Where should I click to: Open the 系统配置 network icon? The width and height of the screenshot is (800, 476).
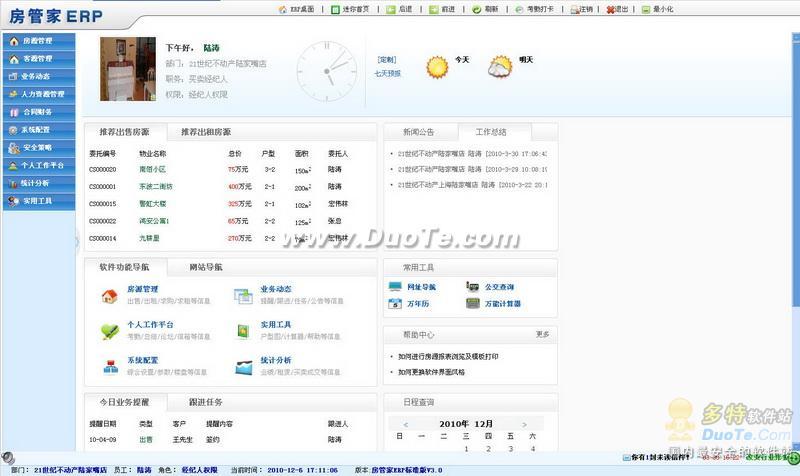tap(111, 367)
